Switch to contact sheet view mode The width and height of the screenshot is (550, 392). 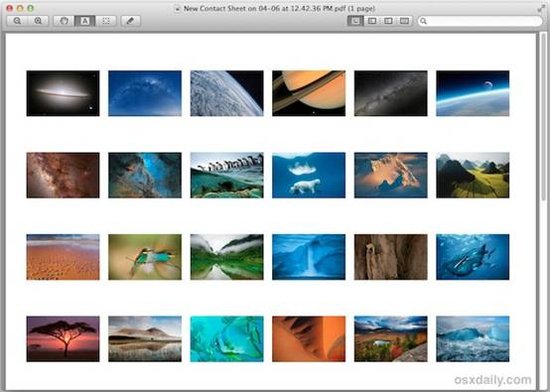(404, 21)
